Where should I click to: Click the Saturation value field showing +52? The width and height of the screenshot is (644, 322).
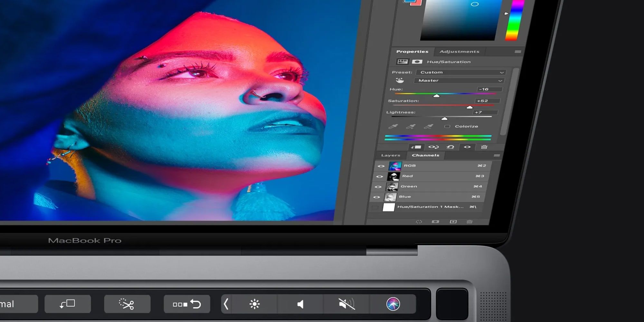487,101
